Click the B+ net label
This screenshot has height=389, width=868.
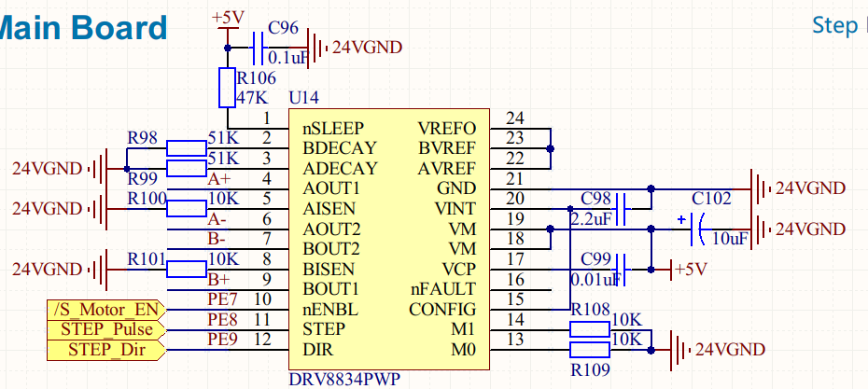(217, 280)
